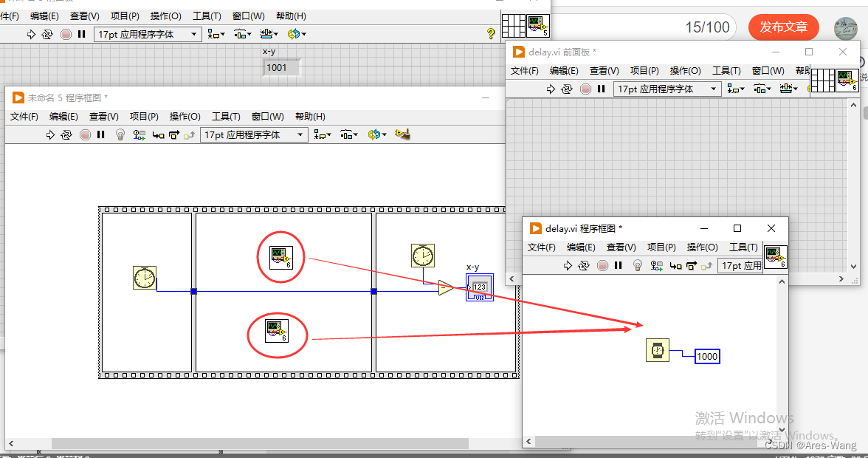Open Align Objects in top front panel toolbar
Image resolution: width=868 pixels, height=458 pixels.
216,34
